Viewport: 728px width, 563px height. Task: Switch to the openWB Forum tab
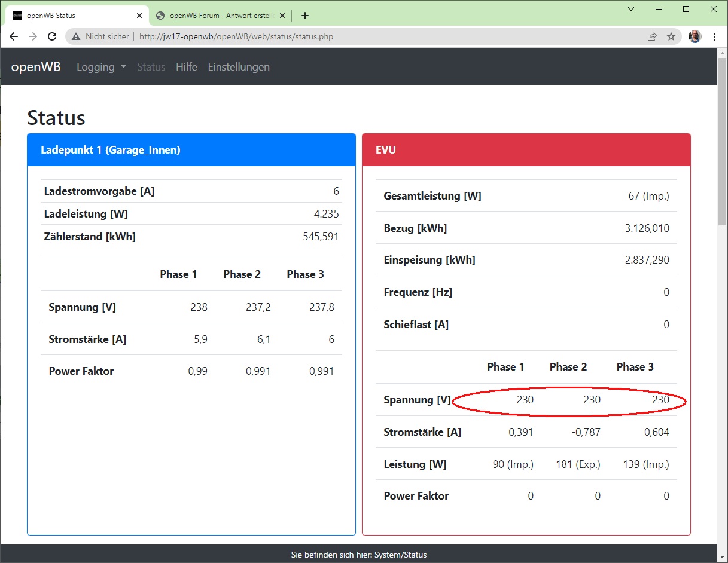coord(215,16)
